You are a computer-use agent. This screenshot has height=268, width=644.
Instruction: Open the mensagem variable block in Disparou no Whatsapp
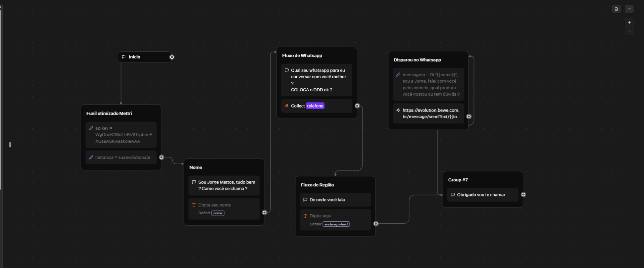[428, 85]
